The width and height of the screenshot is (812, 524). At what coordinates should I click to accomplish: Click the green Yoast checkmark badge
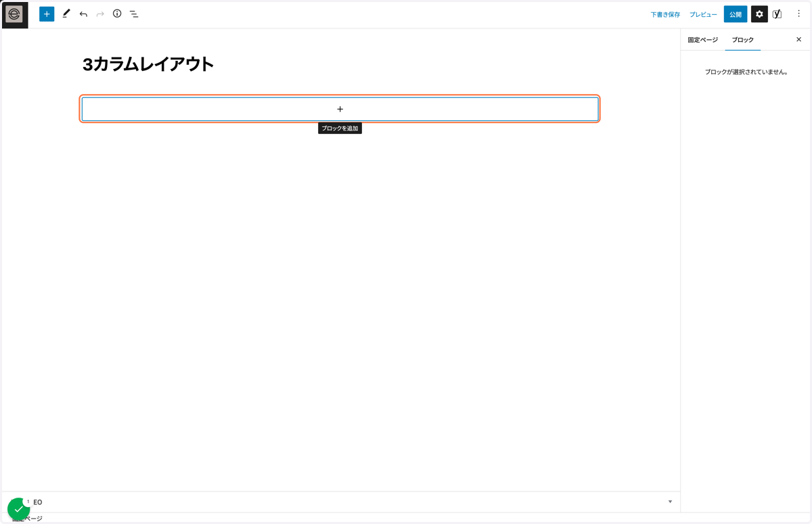(x=18, y=509)
